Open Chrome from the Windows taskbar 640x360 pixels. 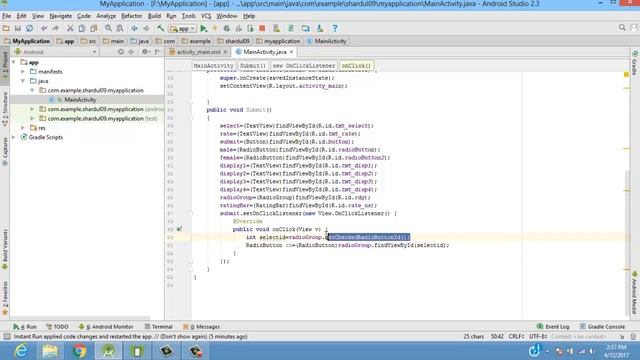click(x=79, y=351)
